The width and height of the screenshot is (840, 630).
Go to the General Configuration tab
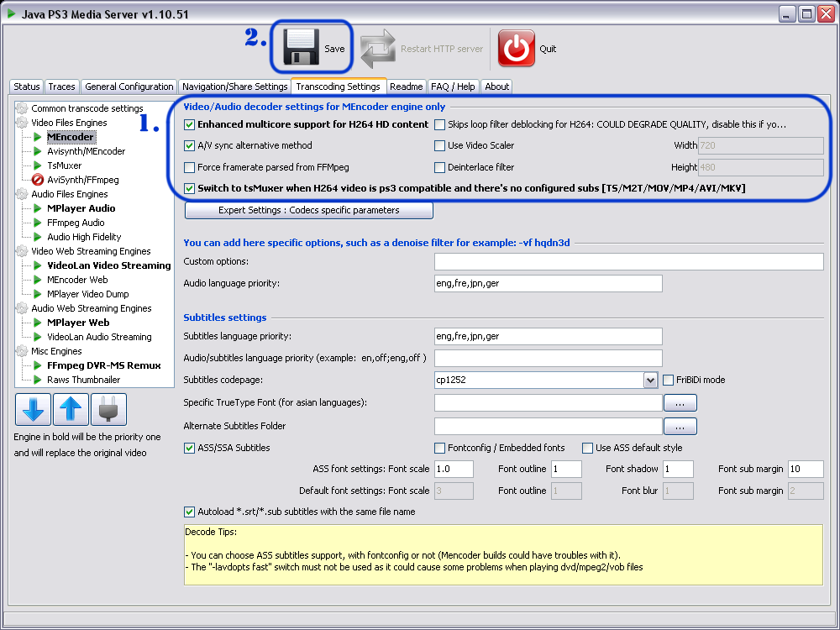point(129,87)
